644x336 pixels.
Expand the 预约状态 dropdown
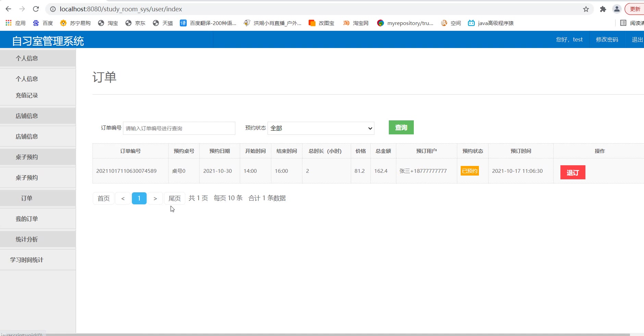pyautogui.click(x=321, y=128)
